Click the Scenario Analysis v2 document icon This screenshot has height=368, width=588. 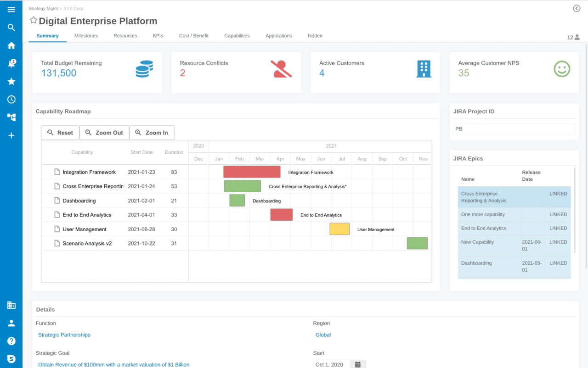[57, 243]
